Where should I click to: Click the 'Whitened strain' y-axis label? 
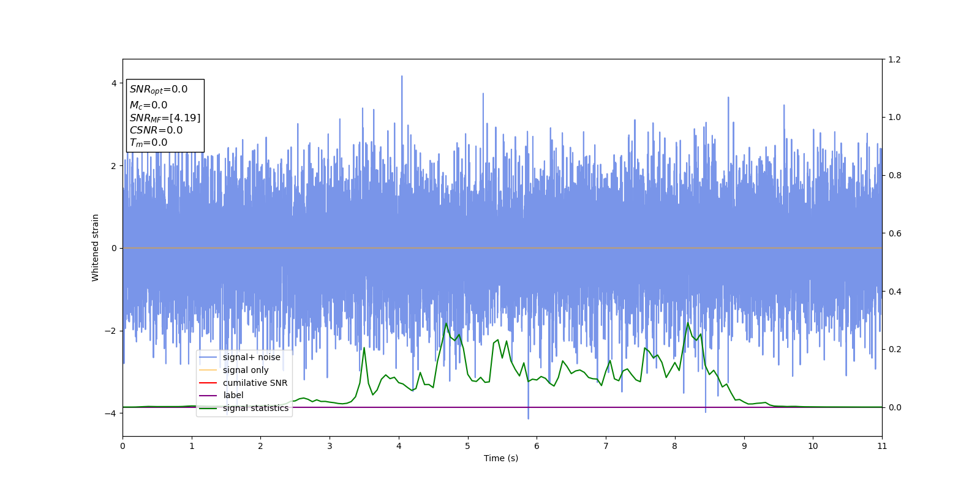pos(96,247)
